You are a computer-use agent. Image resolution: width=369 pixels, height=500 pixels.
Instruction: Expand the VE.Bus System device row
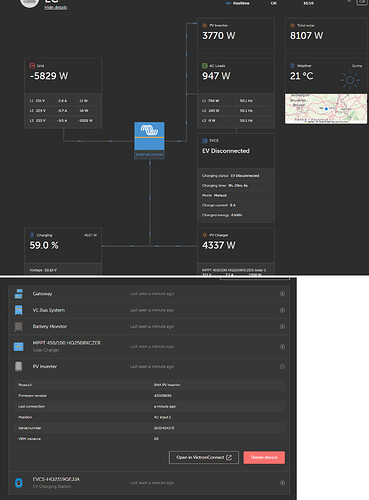point(282,310)
